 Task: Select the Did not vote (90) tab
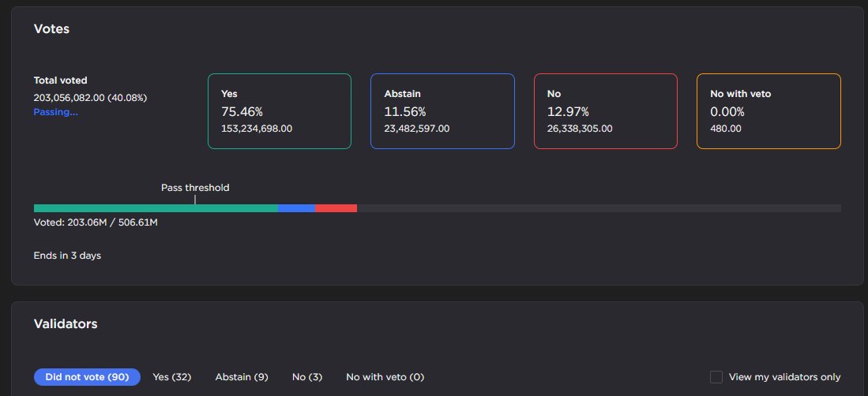tap(87, 377)
